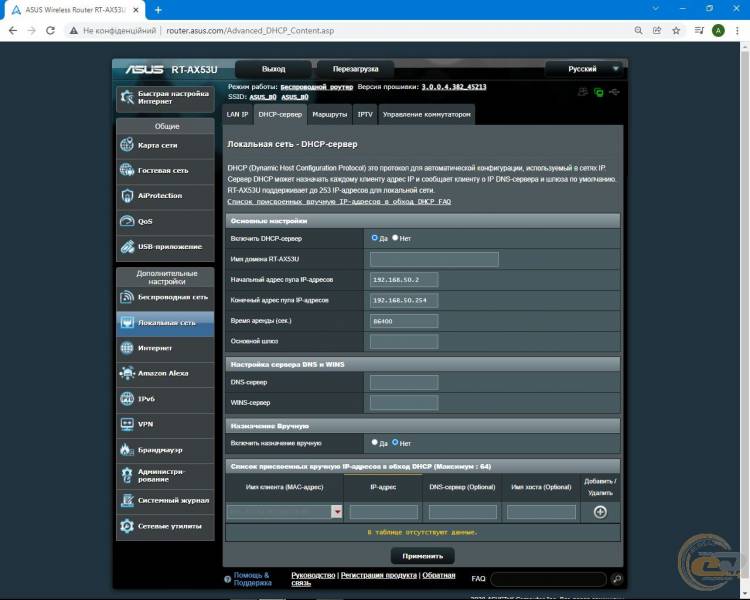
Task: Open a new browser tab
Action: (x=158, y=10)
